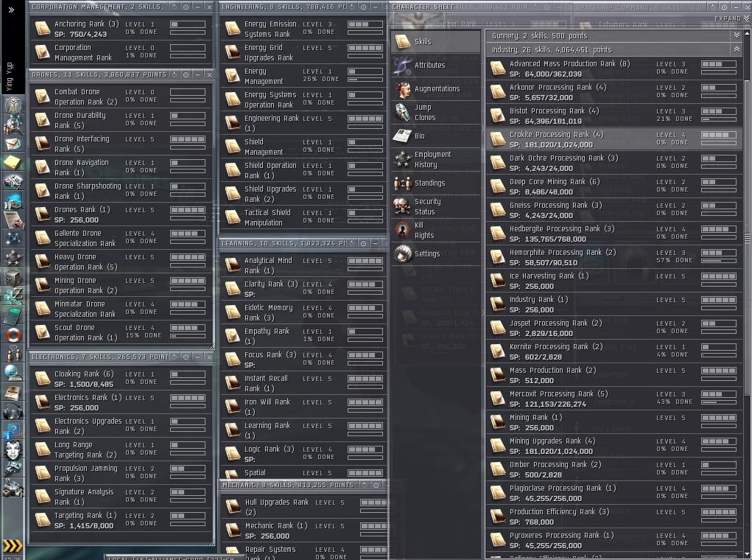Click the options circle icon on Drones window
The width and height of the screenshot is (752, 560).
click(x=186, y=74)
